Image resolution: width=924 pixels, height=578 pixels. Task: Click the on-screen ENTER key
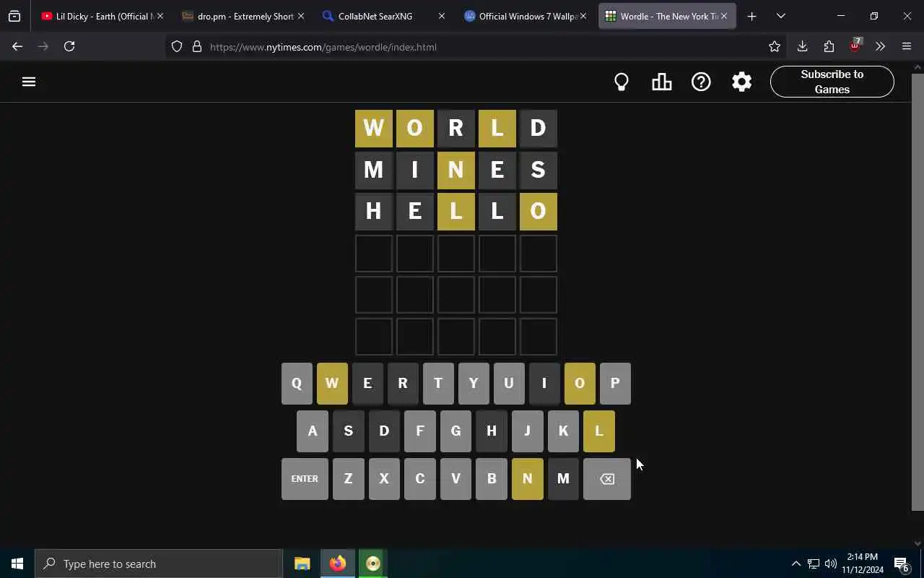point(305,478)
